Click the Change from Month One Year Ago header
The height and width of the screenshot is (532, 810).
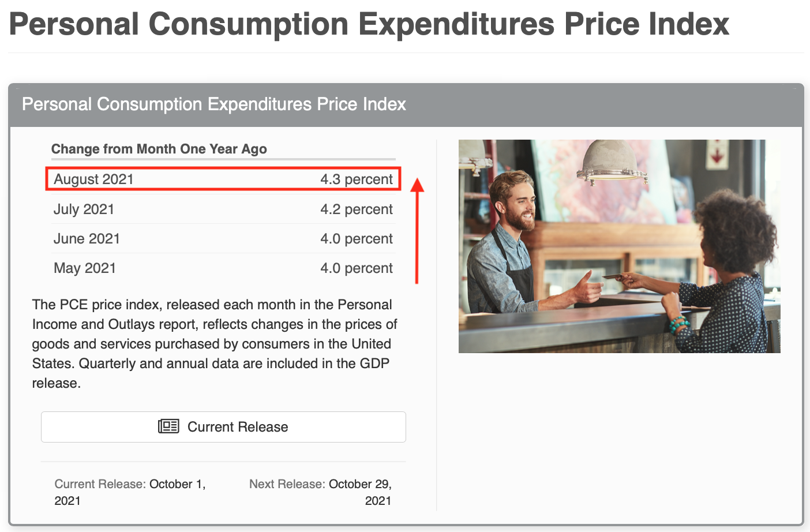[159, 149]
